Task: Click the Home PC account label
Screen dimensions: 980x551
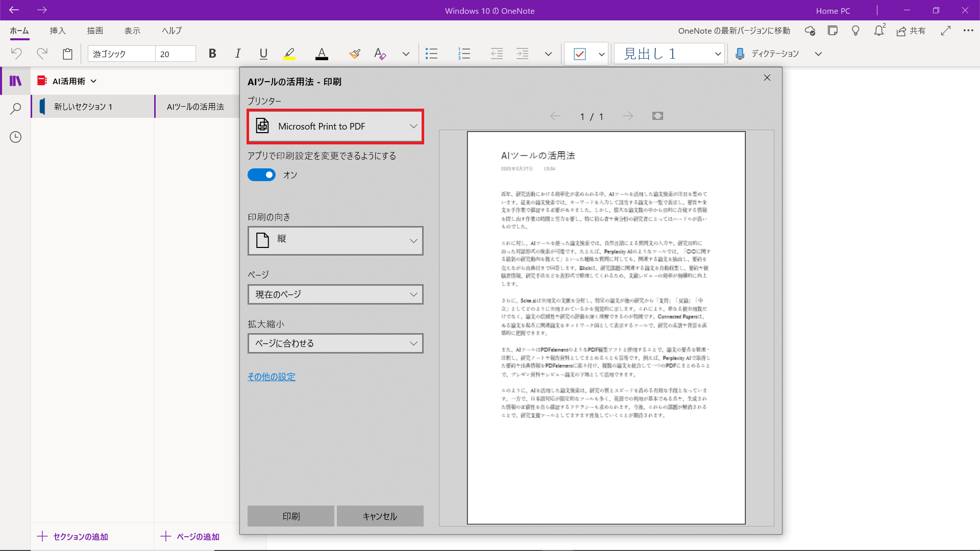Action: pos(833,11)
